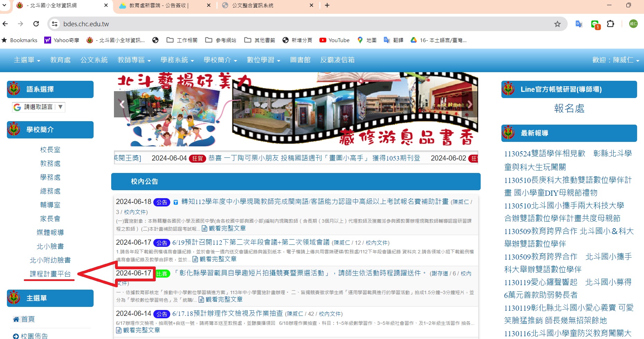Click 報名處 registration link
The image size is (644, 339).
tap(569, 108)
